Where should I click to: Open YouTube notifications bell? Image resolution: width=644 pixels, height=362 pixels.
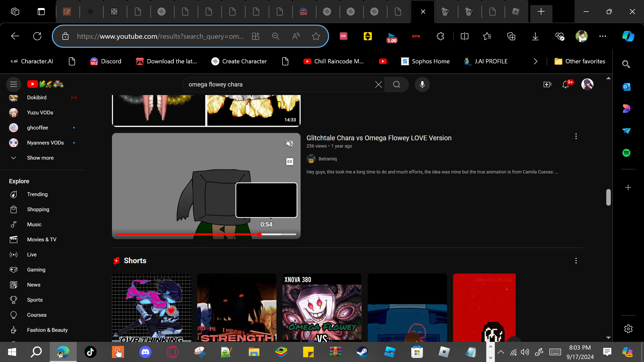(566, 84)
